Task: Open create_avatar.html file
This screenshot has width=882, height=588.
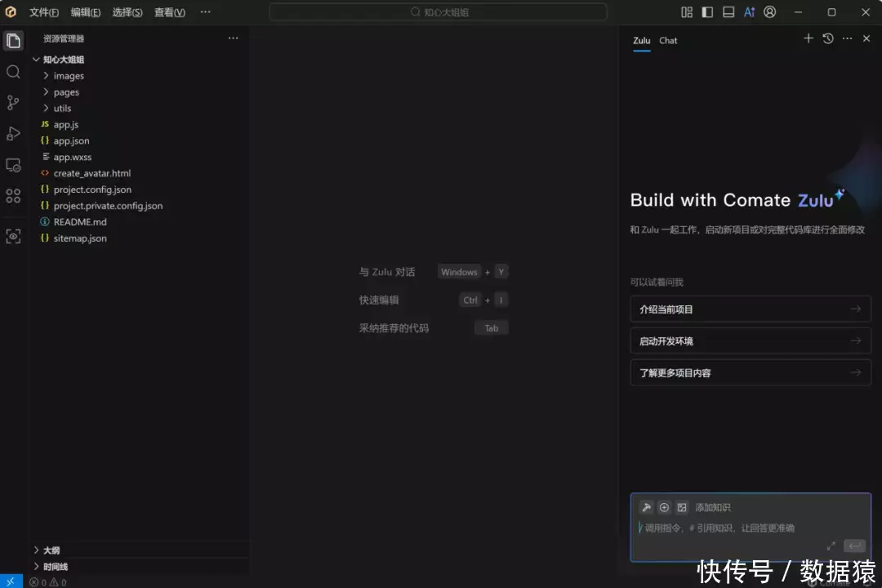Action: (x=91, y=173)
